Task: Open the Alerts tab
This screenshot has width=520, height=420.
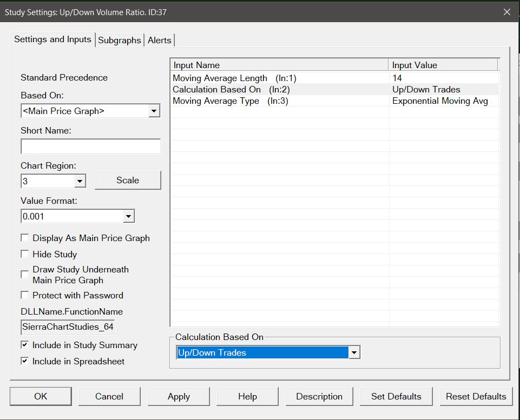Action: click(x=160, y=40)
